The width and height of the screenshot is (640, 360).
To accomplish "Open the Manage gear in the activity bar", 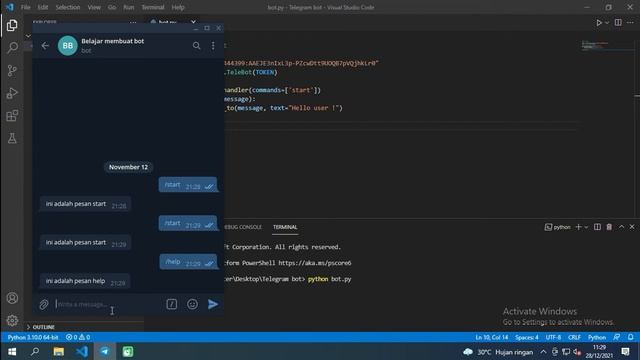I will pos(12,320).
